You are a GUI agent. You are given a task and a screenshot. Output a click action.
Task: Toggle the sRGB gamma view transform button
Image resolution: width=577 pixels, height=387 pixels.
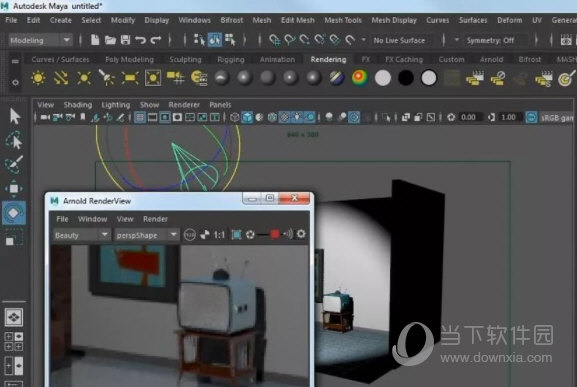(x=531, y=117)
